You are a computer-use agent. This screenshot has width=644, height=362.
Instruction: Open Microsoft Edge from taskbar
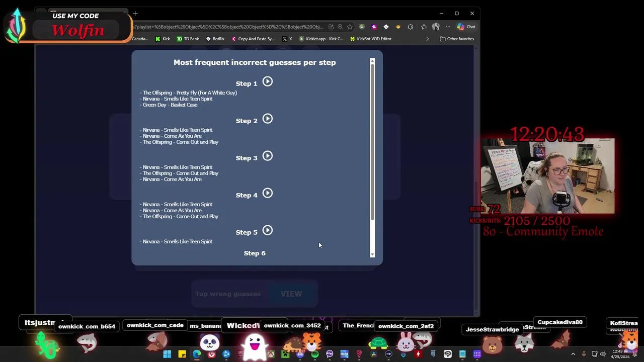tap(197, 354)
